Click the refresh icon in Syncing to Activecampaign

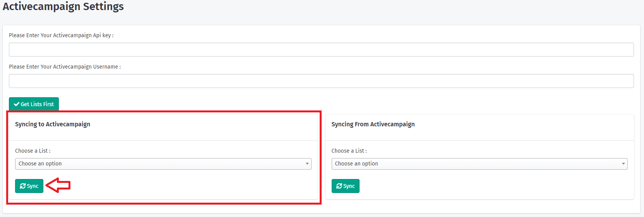pos(23,186)
